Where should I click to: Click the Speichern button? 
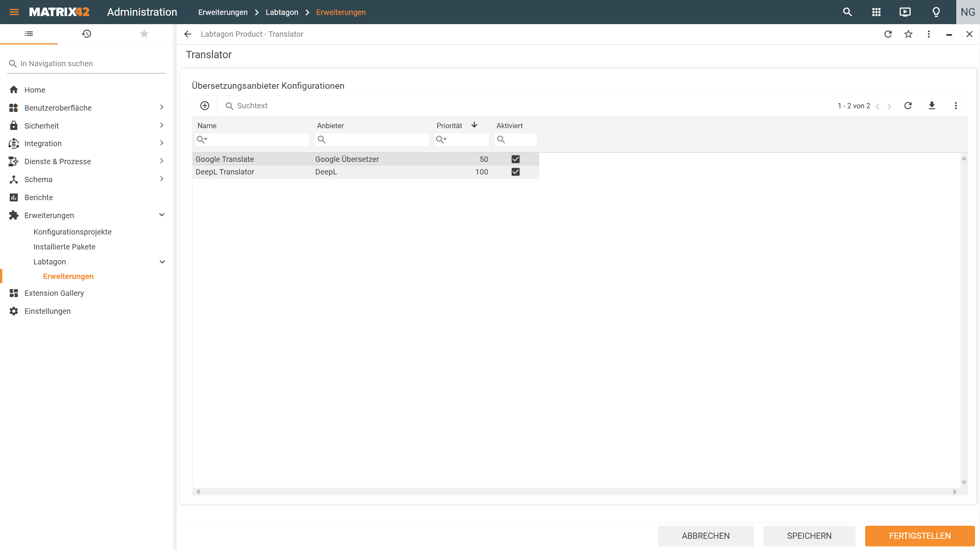coord(809,536)
